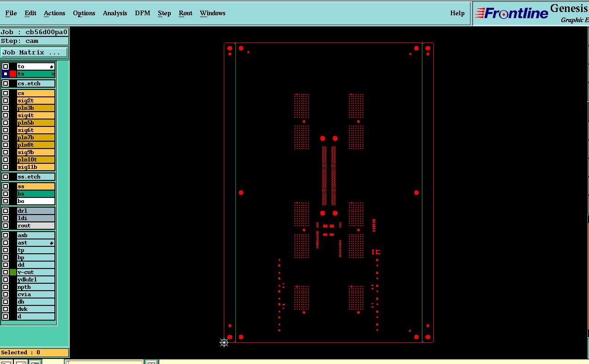This screenshot has width=589, height=364.
Task: Click the hand icon on the ast layer
Action: [52, 243]
